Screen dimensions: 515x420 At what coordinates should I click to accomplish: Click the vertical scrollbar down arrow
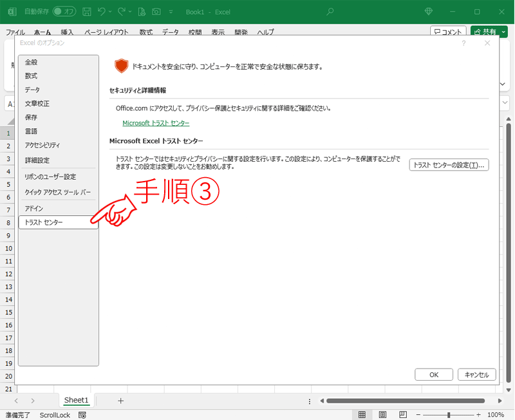[509, 390]
